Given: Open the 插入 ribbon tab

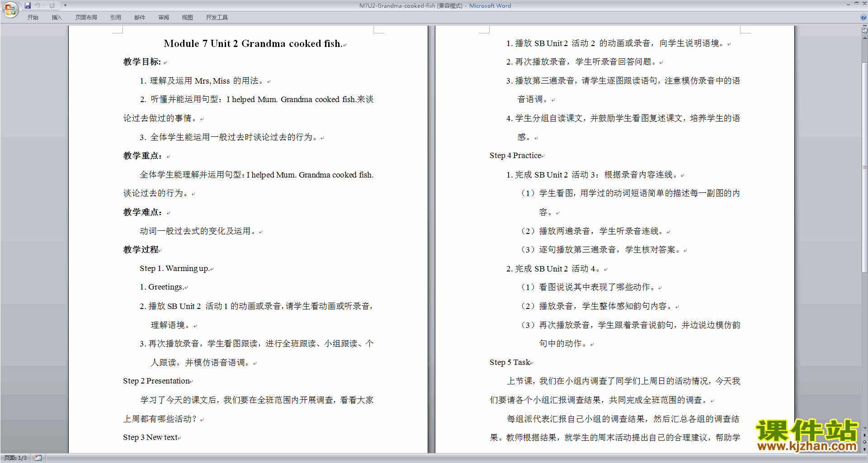Looking at the screenshot, I should 57,18.
